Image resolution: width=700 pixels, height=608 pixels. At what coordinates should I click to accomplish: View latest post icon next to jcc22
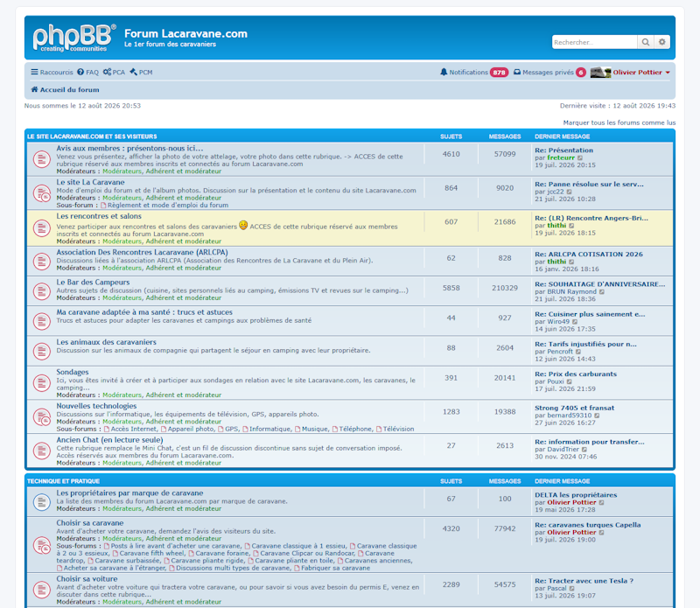coord(569,192)
